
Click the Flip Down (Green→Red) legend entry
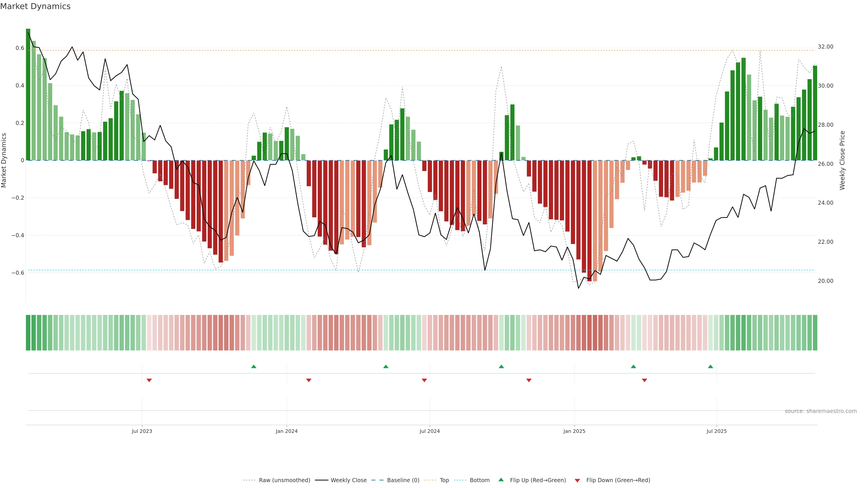pyautogui.click(x=618, y=480)
